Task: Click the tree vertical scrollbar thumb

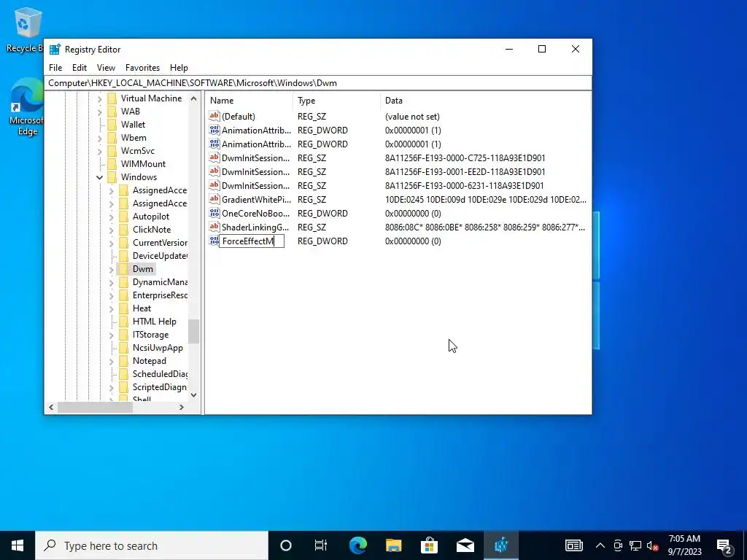Action: coord(193,332)
